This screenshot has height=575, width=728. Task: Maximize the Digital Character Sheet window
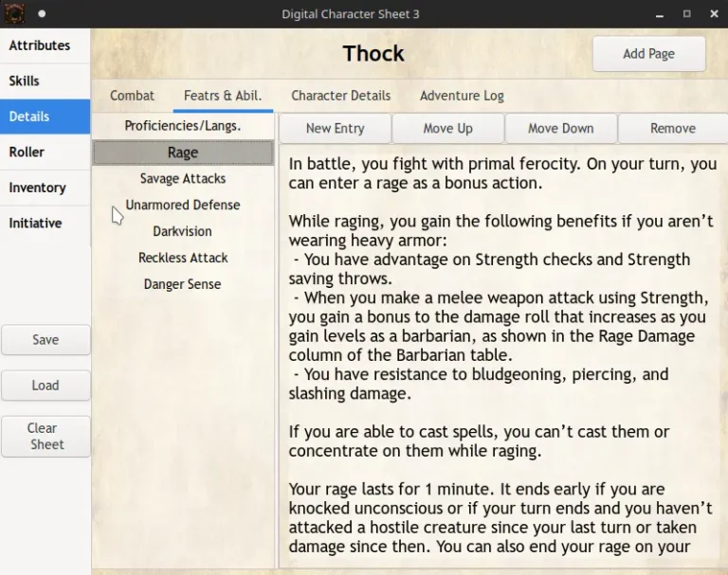coord(686,14)
